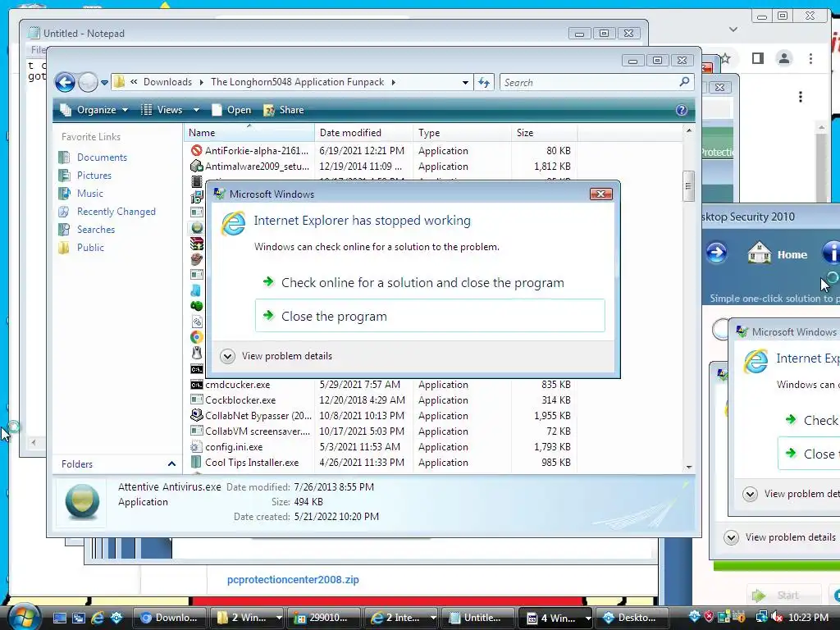The height and width of the screenshot is (630, 840).
Task: Open the 4 Windows taskbar group
Action: (x=556, y=618)
